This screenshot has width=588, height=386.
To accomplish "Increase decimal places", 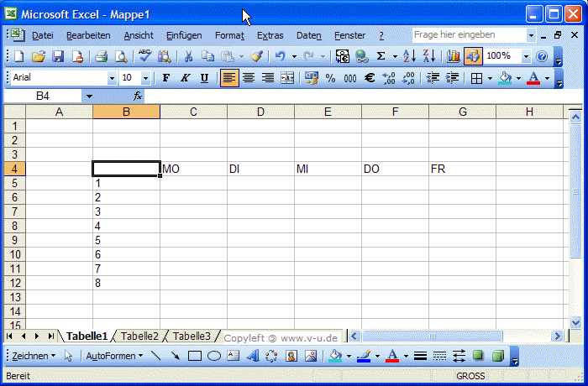I will click(389, 78).
